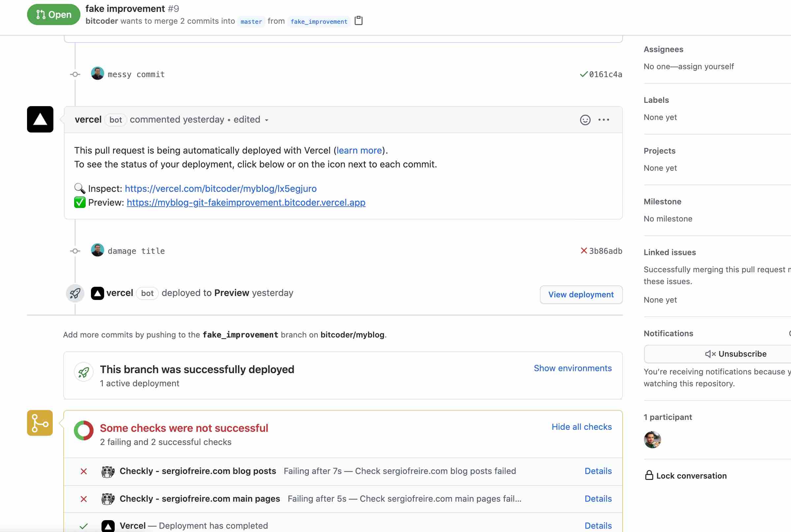Image resolution: width=791 pixels, height=532 pixels.
Task: Open Linked issues sidebar section
Action: pyautogui.click(x=670, y=252)
